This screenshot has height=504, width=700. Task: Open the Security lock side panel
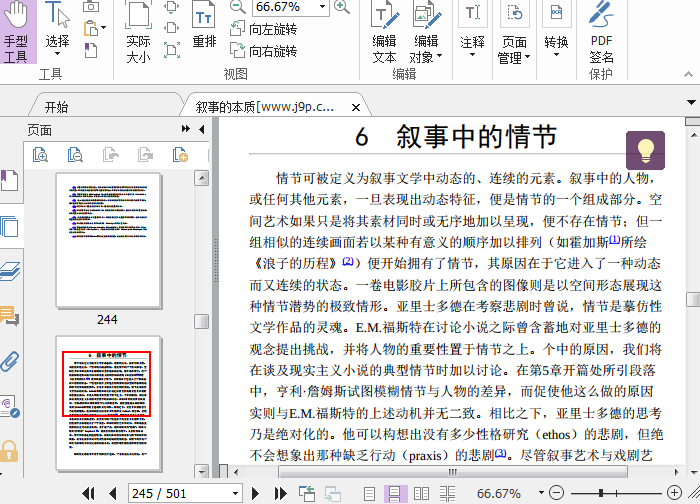tap(9, 451)
